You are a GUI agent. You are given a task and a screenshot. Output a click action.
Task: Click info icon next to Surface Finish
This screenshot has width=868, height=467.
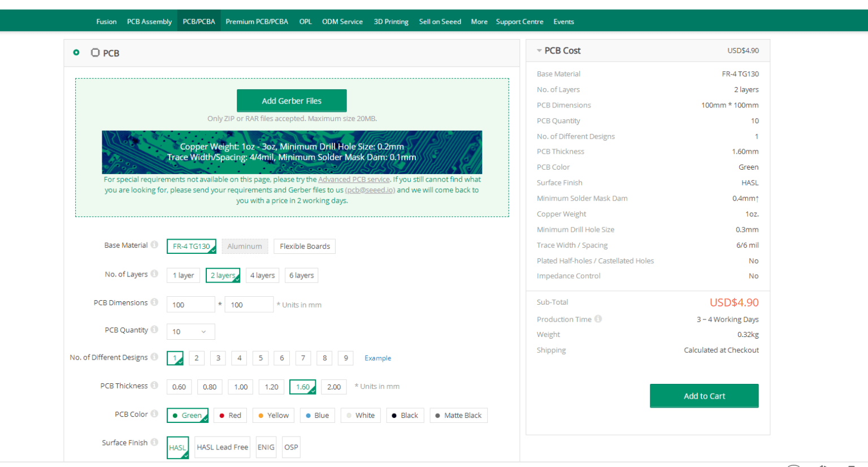coord(154,442)
